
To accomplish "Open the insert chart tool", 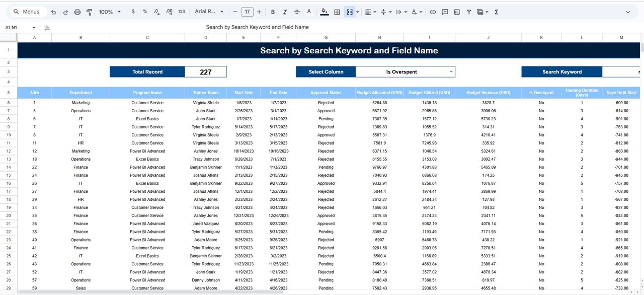I will (457, 12).
